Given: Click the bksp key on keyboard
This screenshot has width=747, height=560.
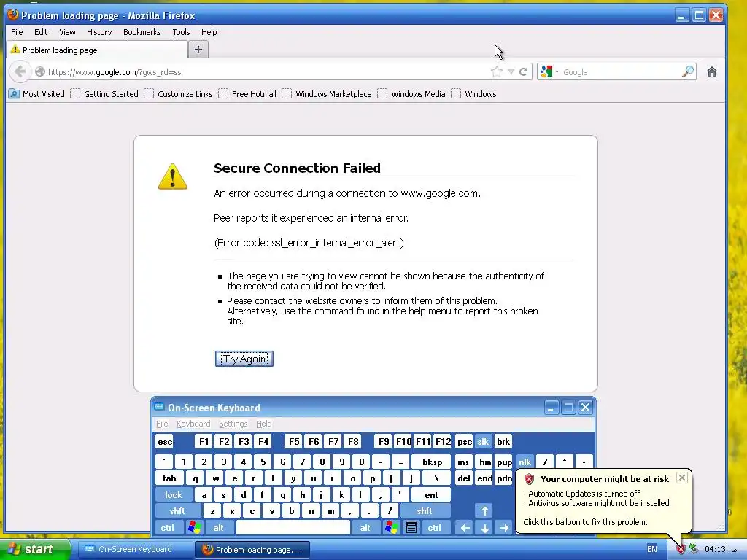Looking at the screenshot, I should tap(432, 462).
